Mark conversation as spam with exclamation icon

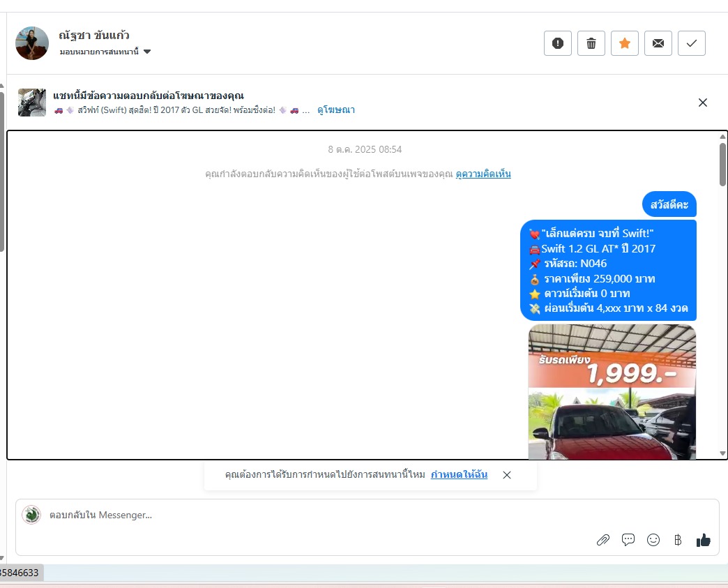point(558,43)
